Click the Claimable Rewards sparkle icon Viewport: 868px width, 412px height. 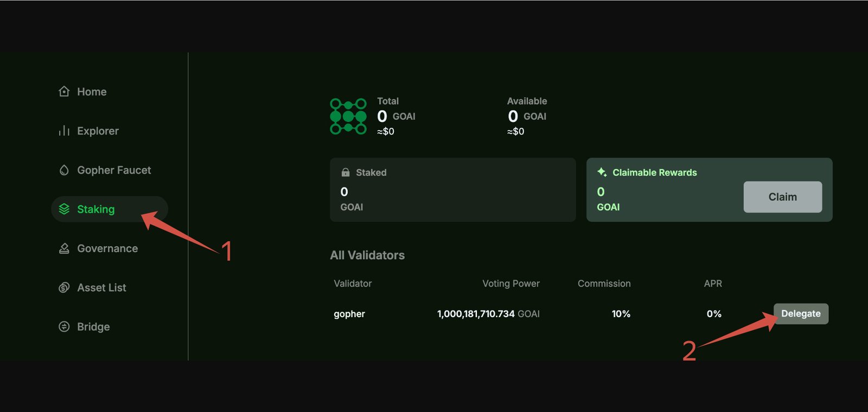click(x=602, y=172)
